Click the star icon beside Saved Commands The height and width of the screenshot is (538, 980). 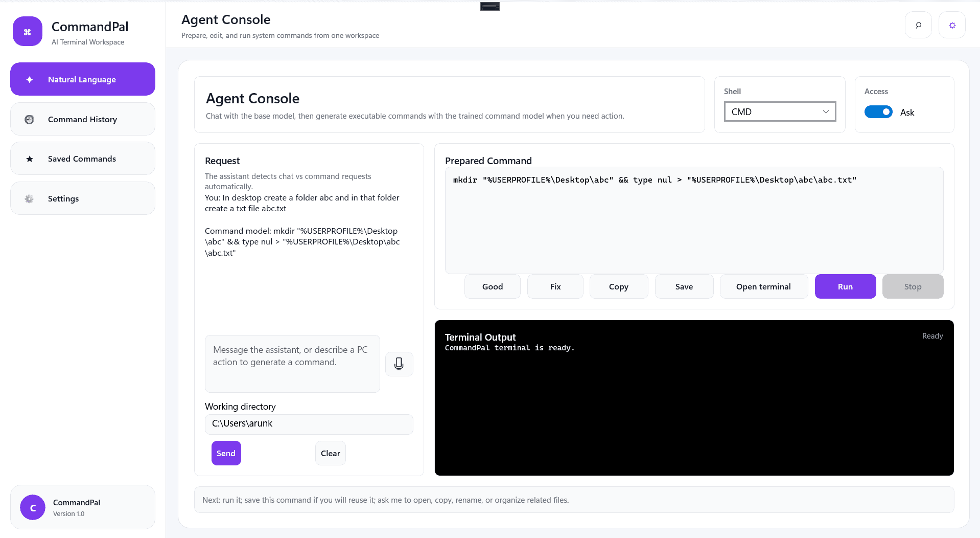(x=30, y=159)
